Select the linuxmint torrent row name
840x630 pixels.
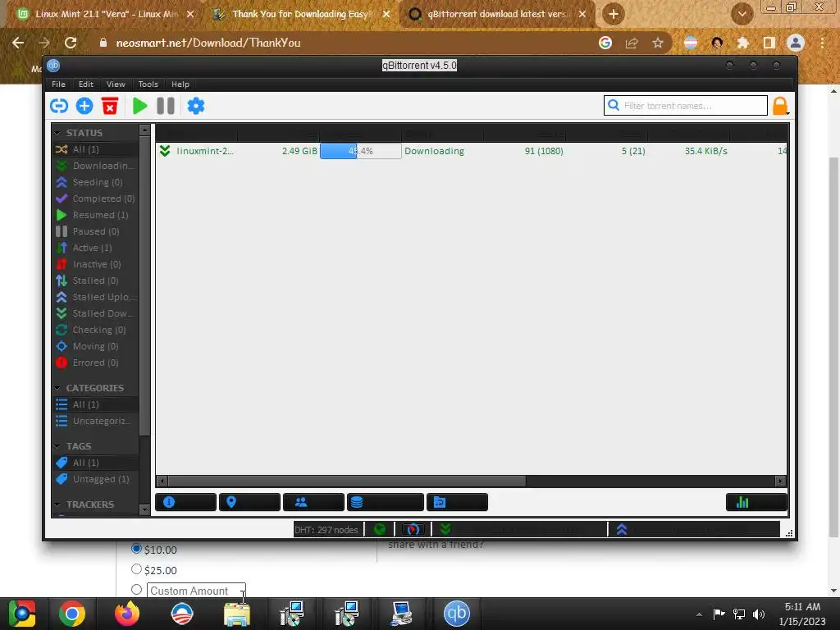(x=204, y=151)
